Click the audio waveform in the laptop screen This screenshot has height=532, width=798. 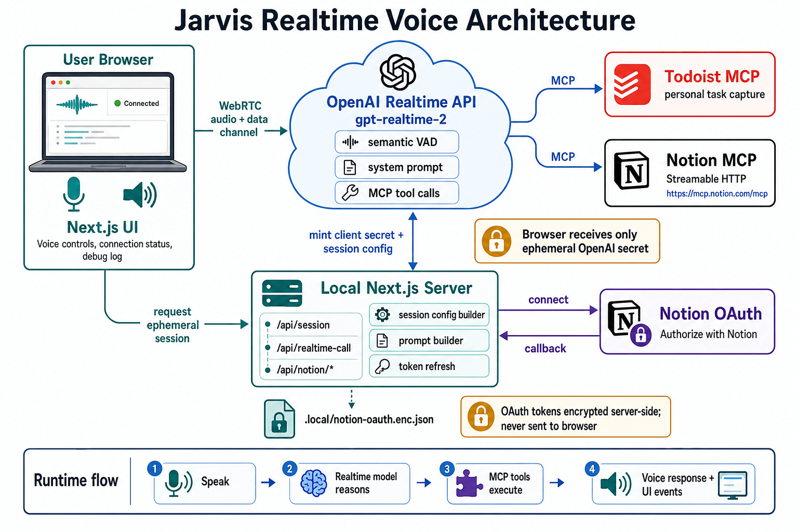coord(77,104)
